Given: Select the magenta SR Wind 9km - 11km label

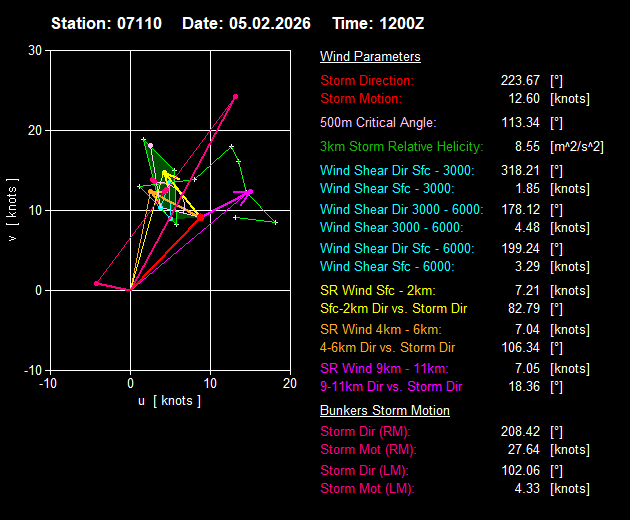Looking at the screenshot, I should [384, 368].
